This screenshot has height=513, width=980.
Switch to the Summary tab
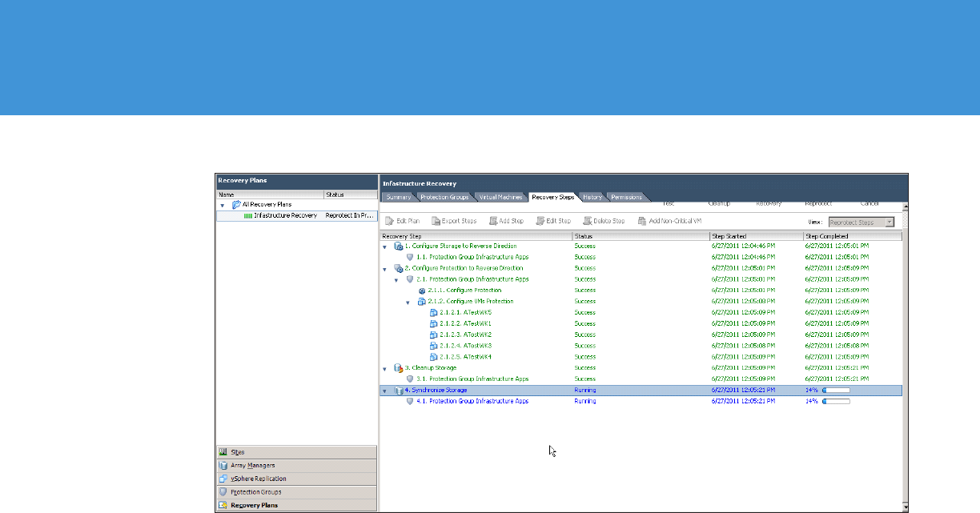(398, 197)
